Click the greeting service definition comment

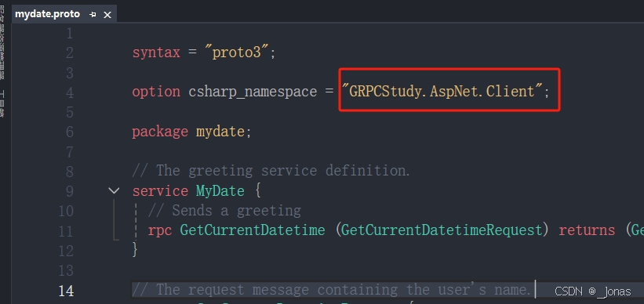[x=271, y=171]
